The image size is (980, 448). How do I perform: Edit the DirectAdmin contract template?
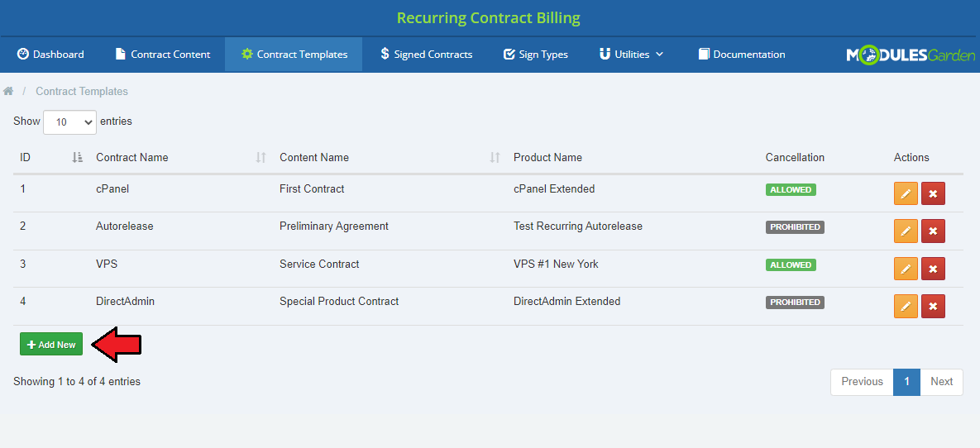(906, 306)
